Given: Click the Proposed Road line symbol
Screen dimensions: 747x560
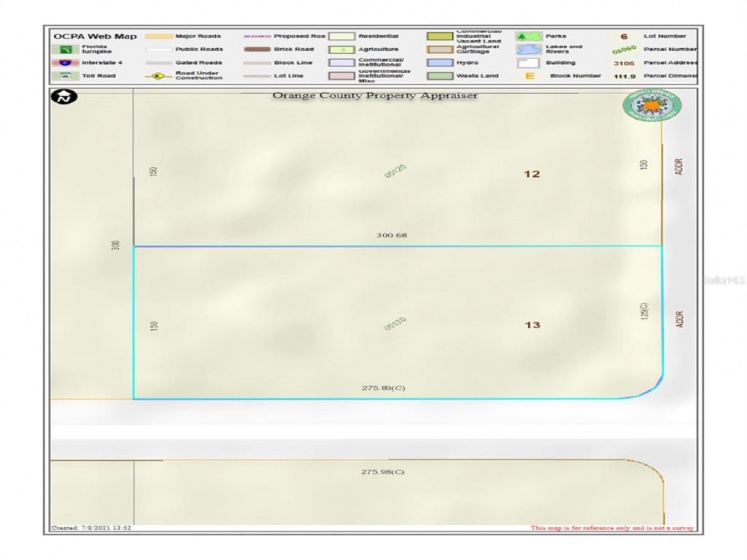Looking at the screenshot, I should (257, 36).
